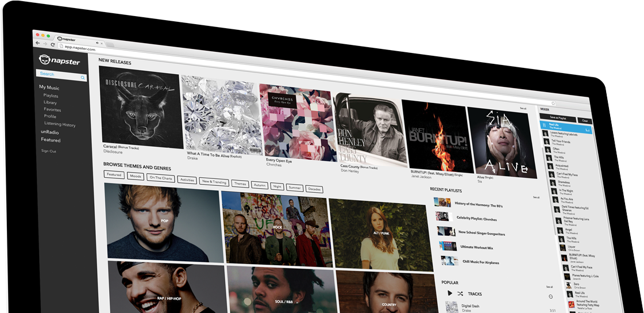This screenshot has width=644, height=313.
Task: Clear the Mixer queue
Action: click(x=585, y=121)
